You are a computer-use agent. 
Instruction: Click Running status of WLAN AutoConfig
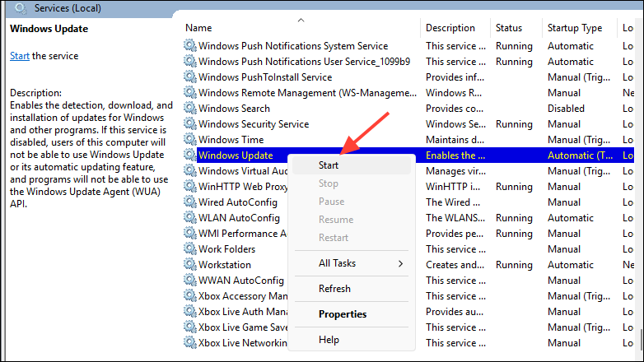pos(514,217)
